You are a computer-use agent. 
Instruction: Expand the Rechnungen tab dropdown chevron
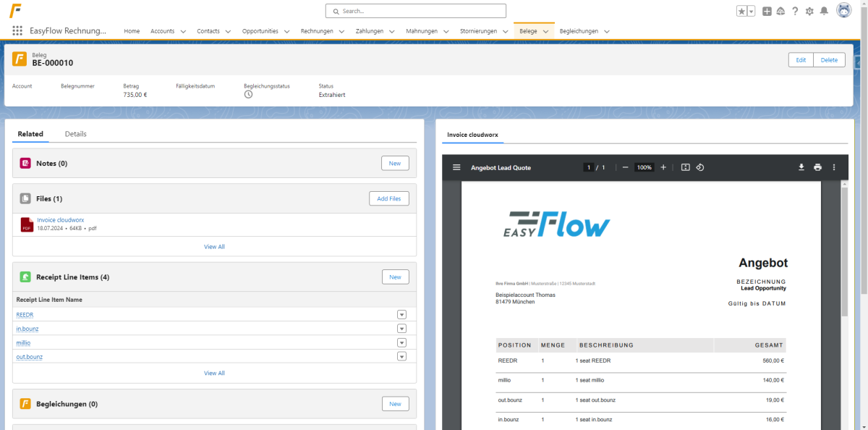coord(341,31)
